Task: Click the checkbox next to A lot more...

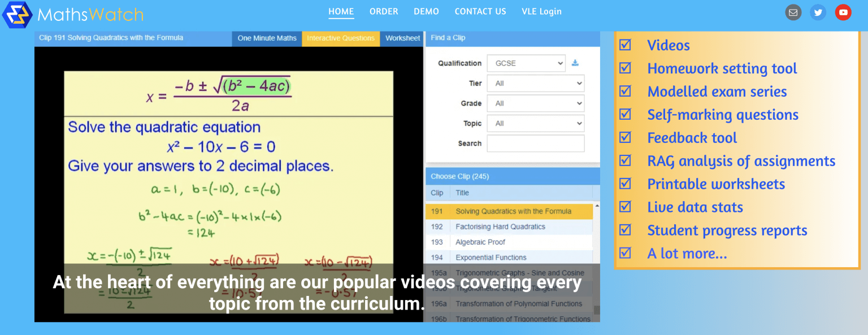Action: pos(625,253)
